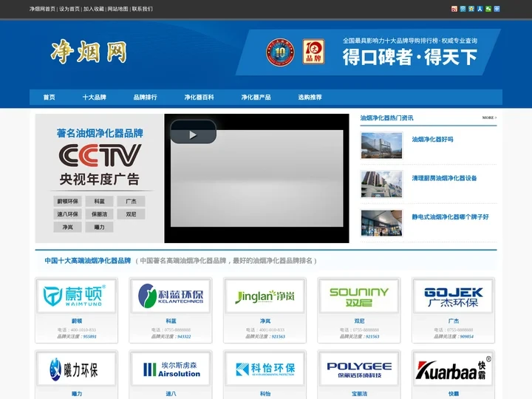Click the green WeChat share icon
532x399 pixels.
click(x=488, y=9)
